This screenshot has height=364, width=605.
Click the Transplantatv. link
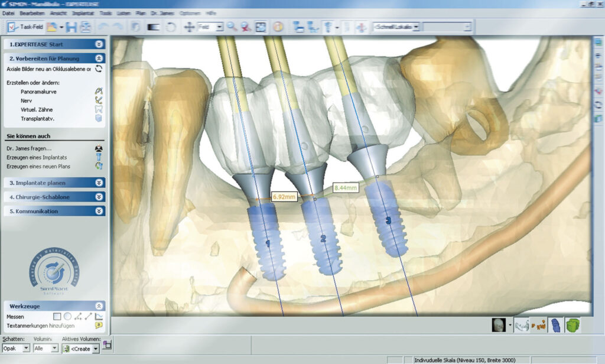tap(37, 119)
